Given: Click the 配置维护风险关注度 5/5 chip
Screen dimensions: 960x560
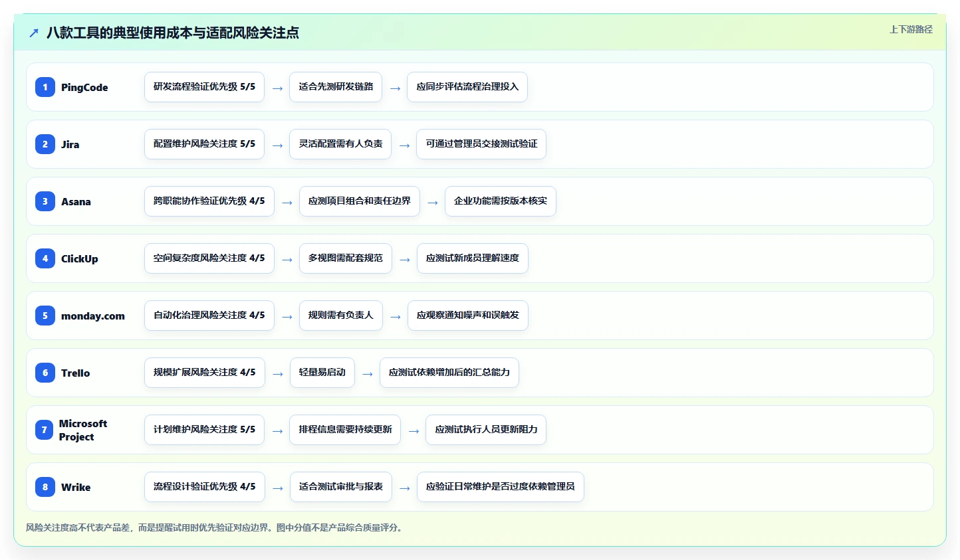Looking at the screenshot, I should [x=204, y=144].
